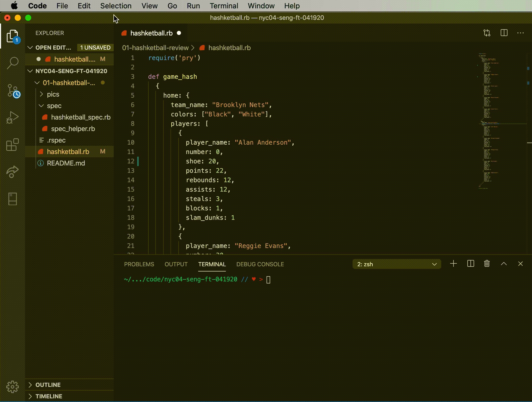Open the File menu
The height and width of the screenshot is (402, 532).
62,6
